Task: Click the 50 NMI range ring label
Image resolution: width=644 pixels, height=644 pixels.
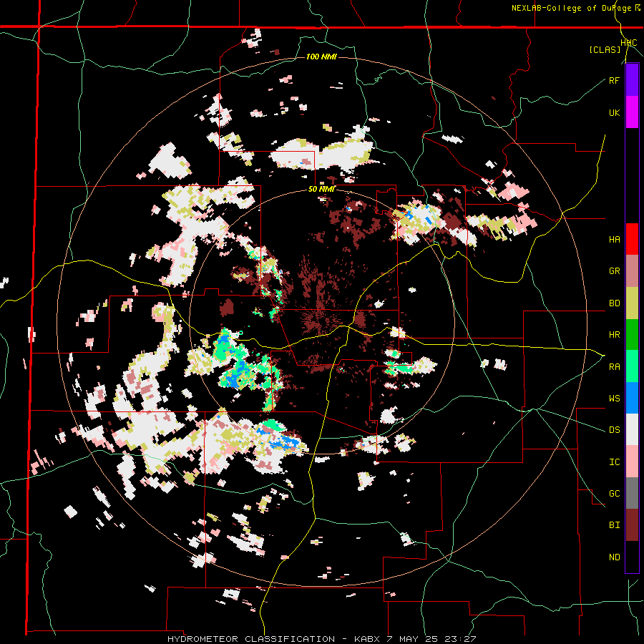Action: pyautogui.click(x=321, y=189)
